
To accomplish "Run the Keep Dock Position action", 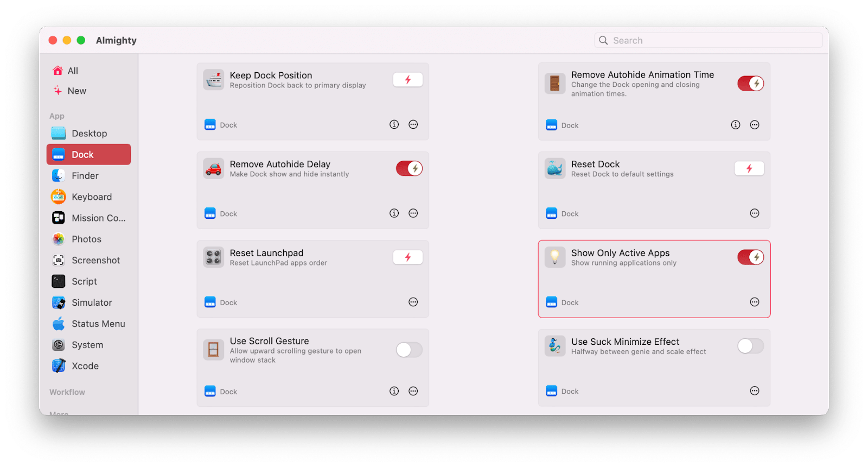I will (408, 80).
